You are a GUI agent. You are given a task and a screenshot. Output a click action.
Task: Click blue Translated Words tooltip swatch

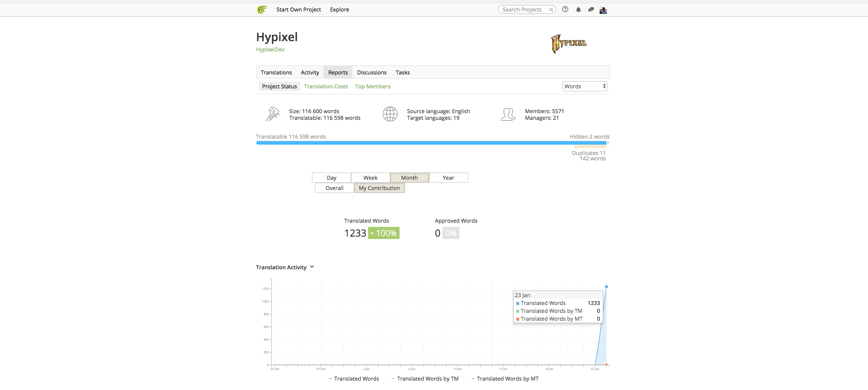[x=517, y=304]
